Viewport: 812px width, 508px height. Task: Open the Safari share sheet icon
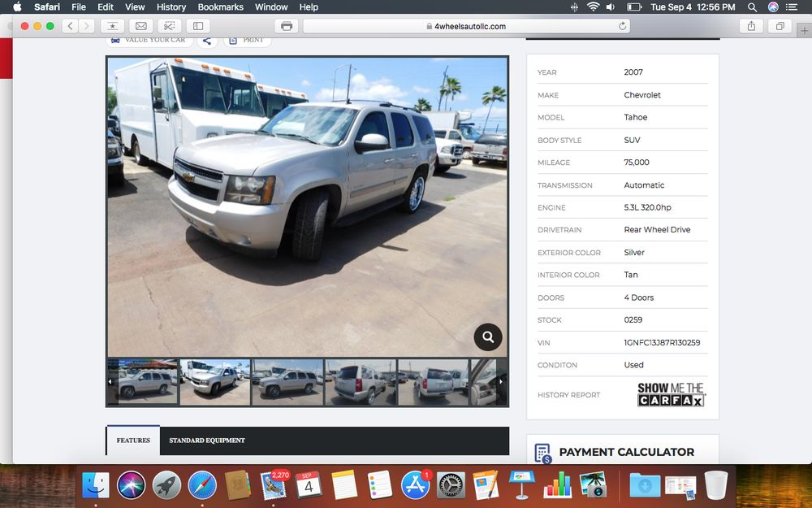(751, 26)
